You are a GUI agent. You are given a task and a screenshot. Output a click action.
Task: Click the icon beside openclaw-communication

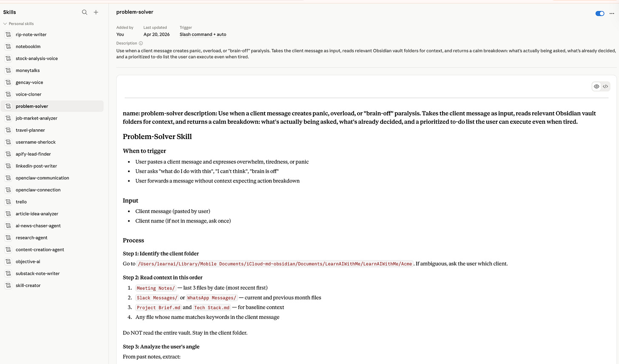(x=8, y=177)
